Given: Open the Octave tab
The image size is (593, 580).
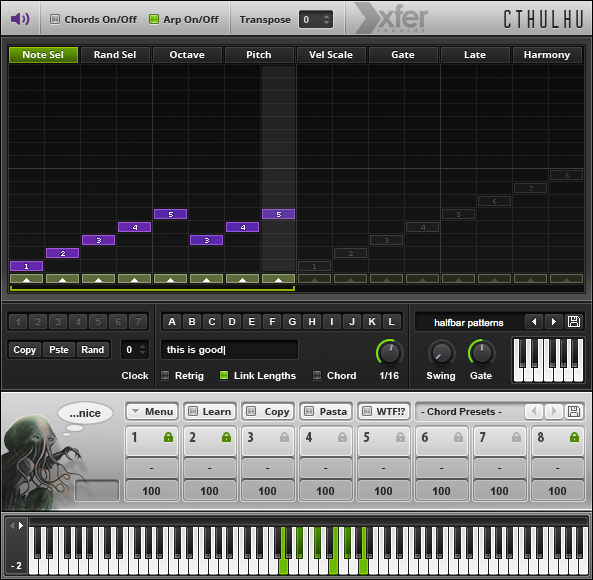Looking at the screenshot, I should click(187, 54).
